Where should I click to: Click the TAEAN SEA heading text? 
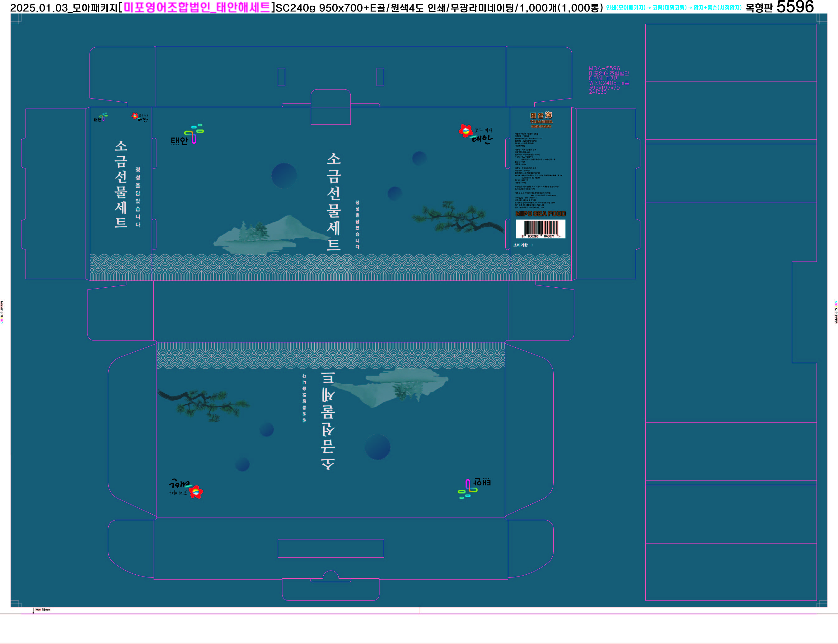(x=541, y=122)
